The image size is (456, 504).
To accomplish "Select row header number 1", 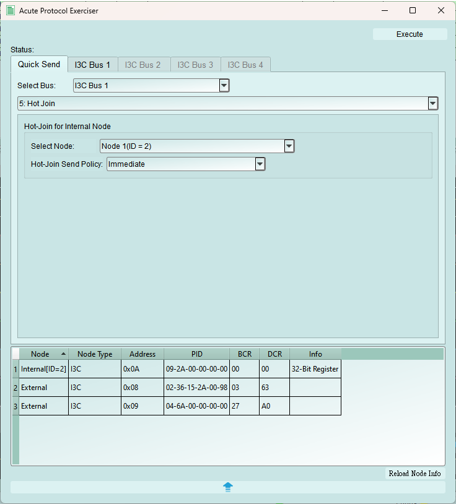I will pyautogui.click(x=15, y=369).
